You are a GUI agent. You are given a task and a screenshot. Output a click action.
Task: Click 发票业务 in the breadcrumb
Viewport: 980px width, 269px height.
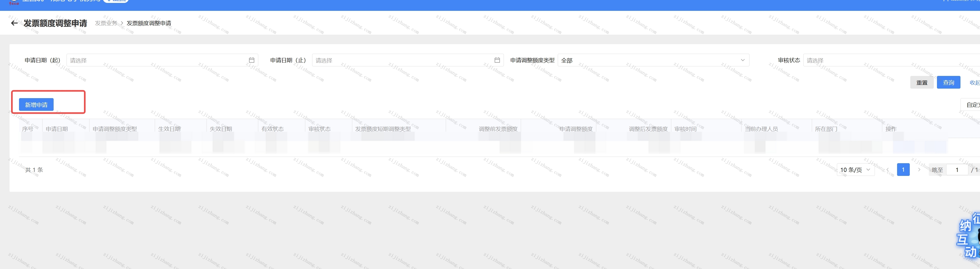pyautogui.click(x=106, y=23)
